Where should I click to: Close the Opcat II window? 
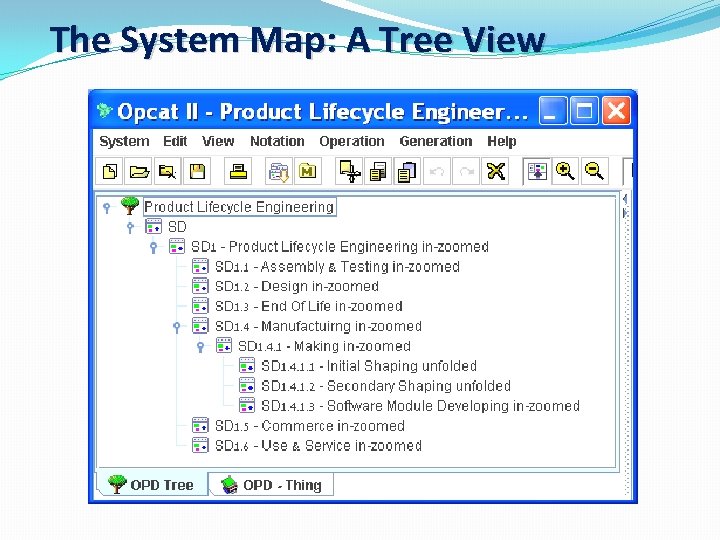pyautogui.click(x=616, y=111)
